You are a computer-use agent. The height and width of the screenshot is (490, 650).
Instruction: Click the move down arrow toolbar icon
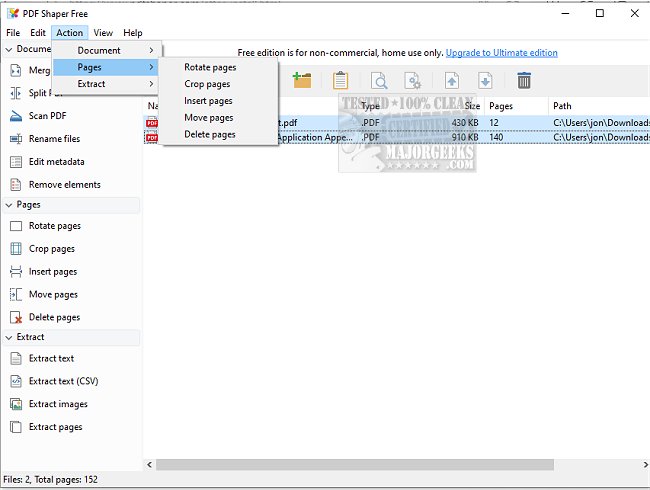(x=485, y=81)
